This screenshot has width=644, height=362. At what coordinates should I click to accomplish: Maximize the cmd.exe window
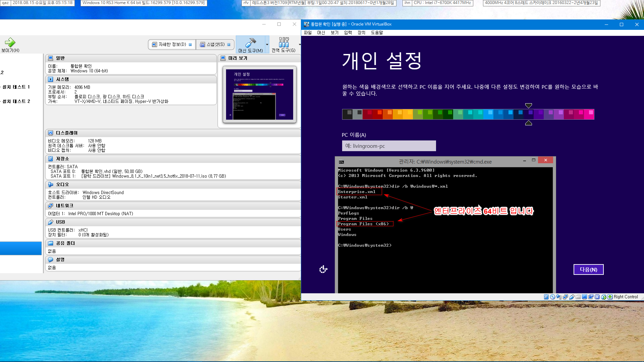point(533,160)
